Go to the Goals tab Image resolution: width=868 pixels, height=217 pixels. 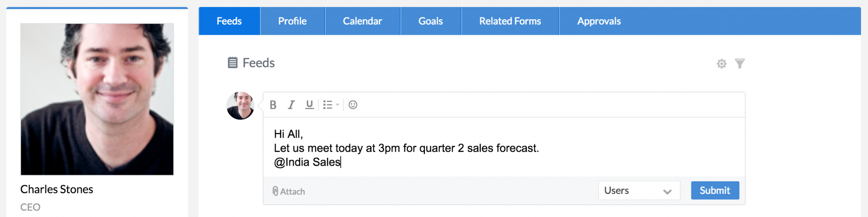(431, 21)
